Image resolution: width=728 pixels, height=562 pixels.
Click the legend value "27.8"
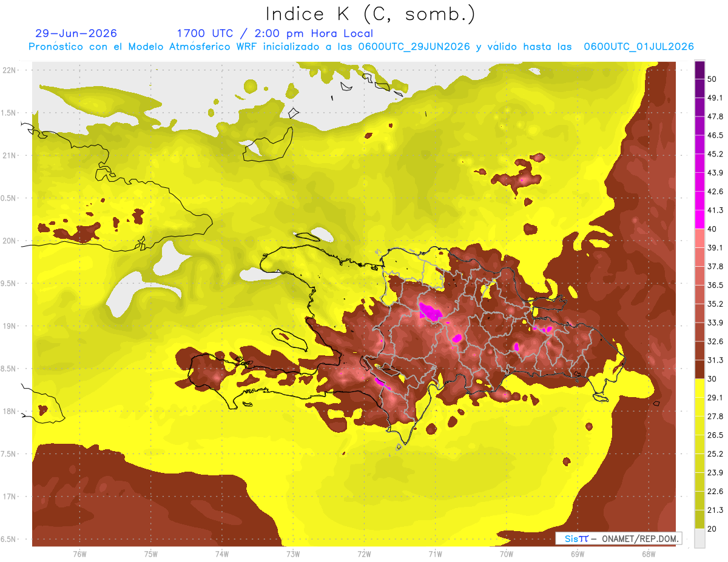pos(715,416)
